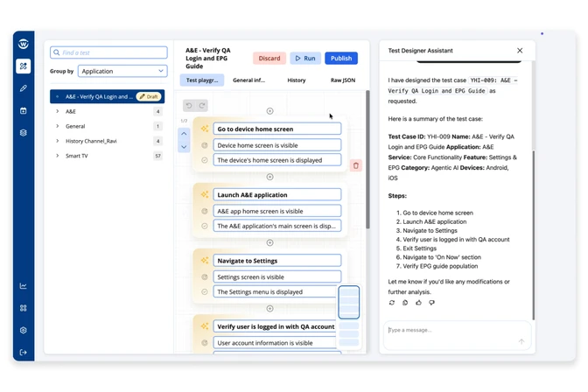The image size is (588, 392).
Task: Move step down with the down chevron
Action: [x=184, y=147]
